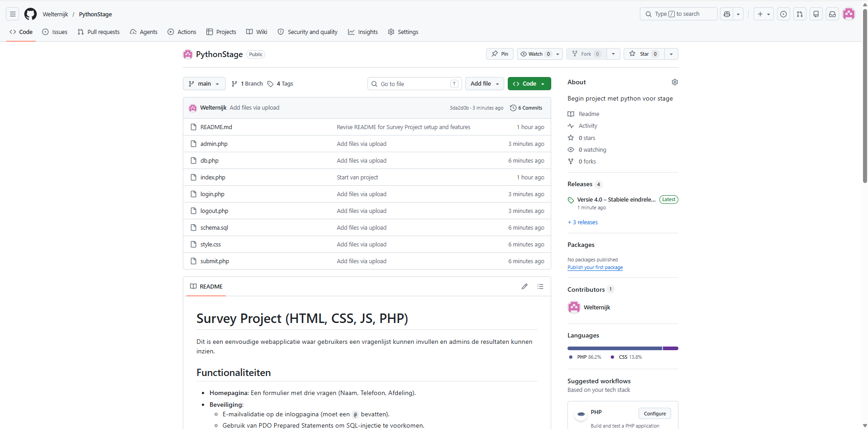The image size is (868, 429).
Task: Switch to the Insights tab
Action: [x=363, y=32]
